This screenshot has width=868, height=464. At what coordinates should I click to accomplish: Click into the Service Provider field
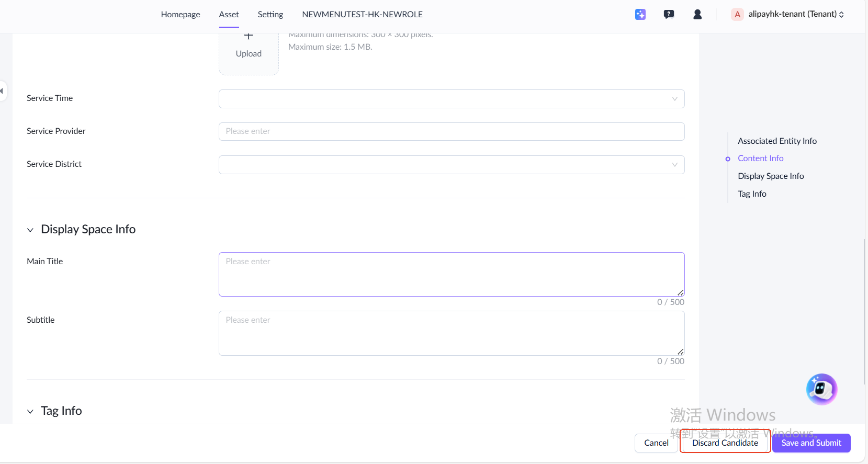(x=451, y=131)
